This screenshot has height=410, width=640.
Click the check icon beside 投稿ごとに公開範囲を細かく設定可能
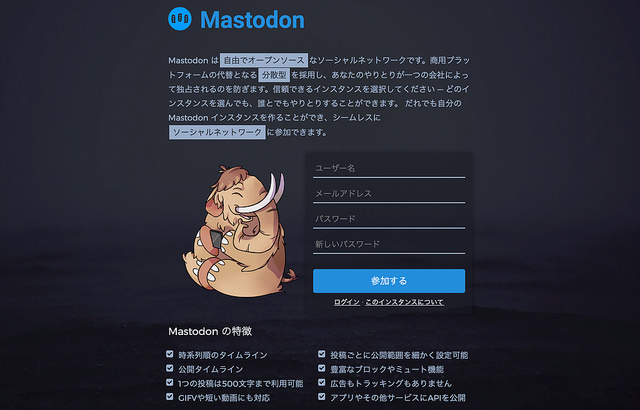(322, 354)
